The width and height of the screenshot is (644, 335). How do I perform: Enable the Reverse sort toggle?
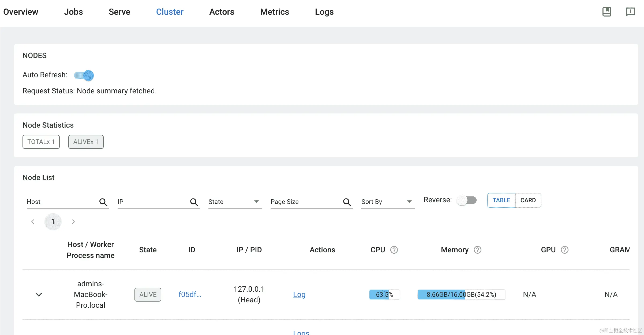pos(467,200)
